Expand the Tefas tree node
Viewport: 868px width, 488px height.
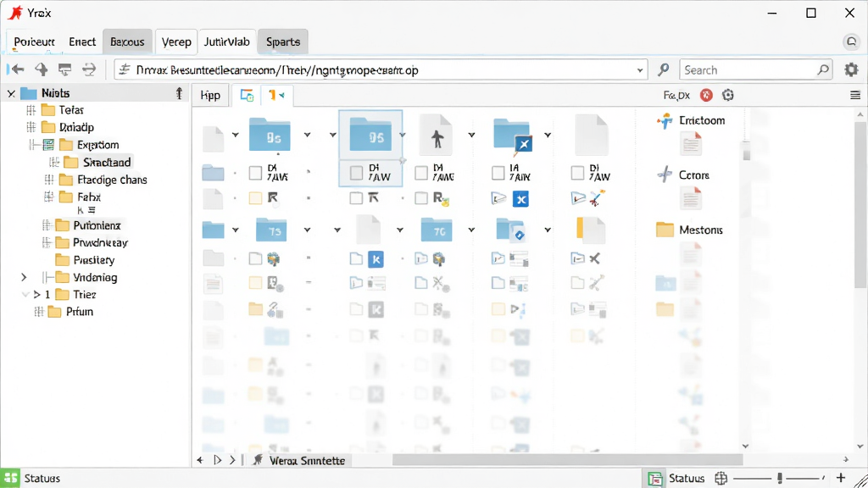click(x=31, y=110)
